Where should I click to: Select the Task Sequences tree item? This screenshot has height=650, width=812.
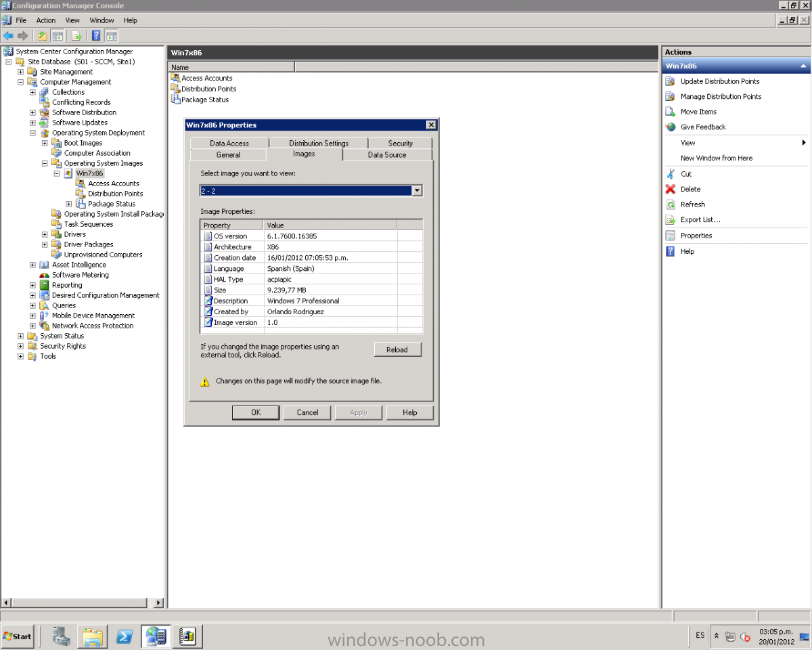coord(89,224)
